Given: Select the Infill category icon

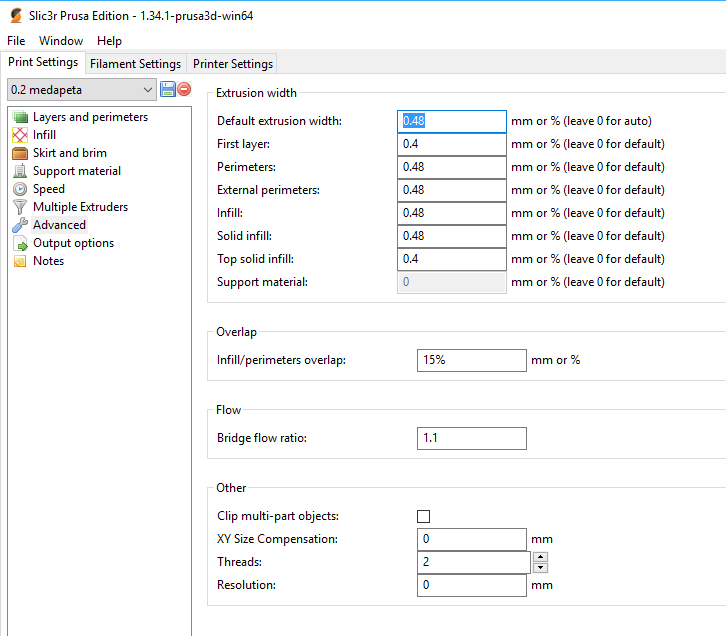Looking at the screenshot, I should pyautogui.click(x=20, y=135).
